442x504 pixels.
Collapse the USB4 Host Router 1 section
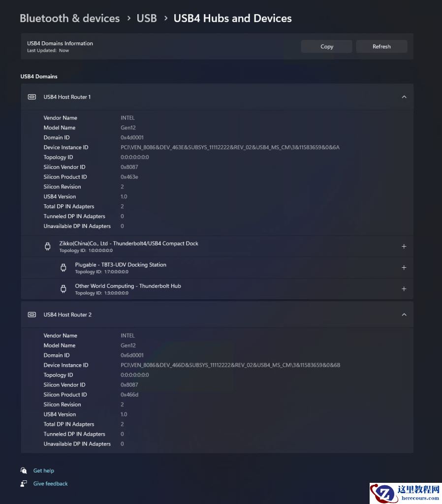point(404,97)
